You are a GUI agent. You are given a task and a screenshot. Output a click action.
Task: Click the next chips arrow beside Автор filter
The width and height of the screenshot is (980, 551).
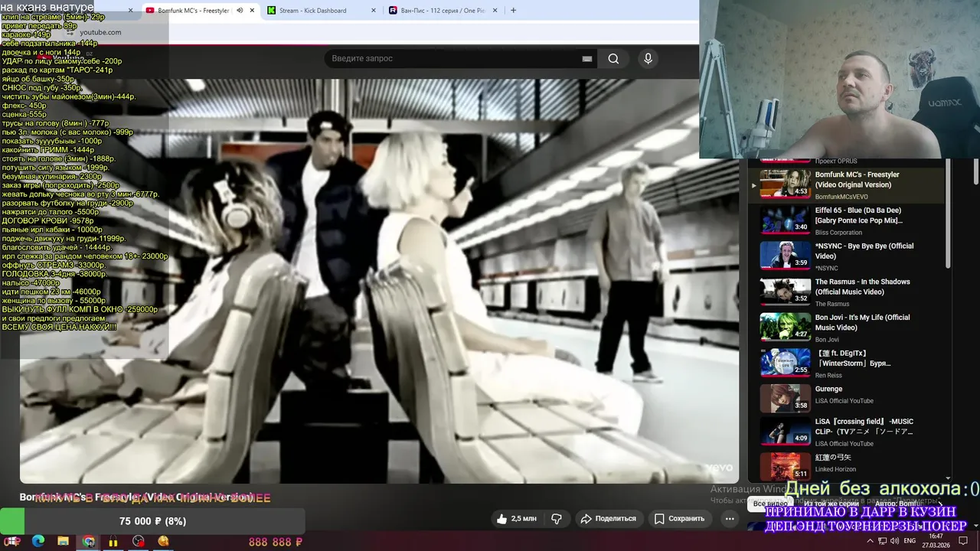pyautogui.click(x=940, y=504)
